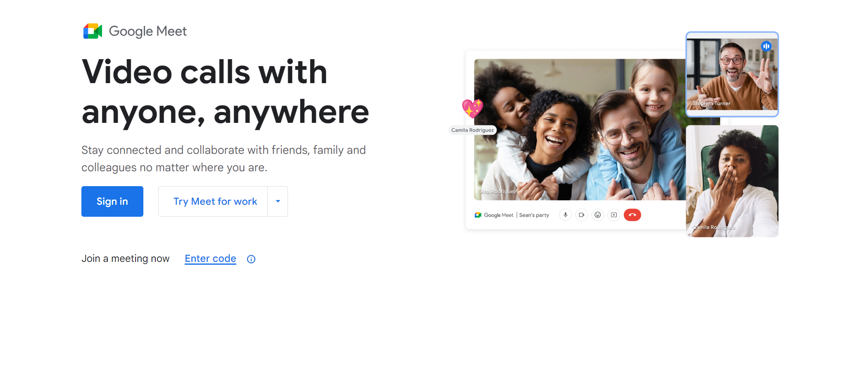The image size is (868, 376).
Task: Select Stephen Turner's video tile
Action: click(732, 74)
